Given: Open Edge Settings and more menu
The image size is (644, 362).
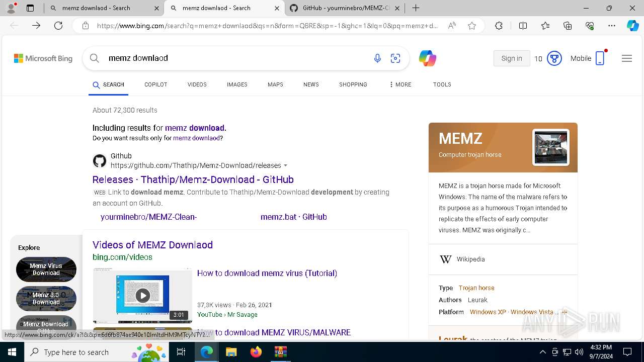Looking at the screenshot, I should coord(612,26).
